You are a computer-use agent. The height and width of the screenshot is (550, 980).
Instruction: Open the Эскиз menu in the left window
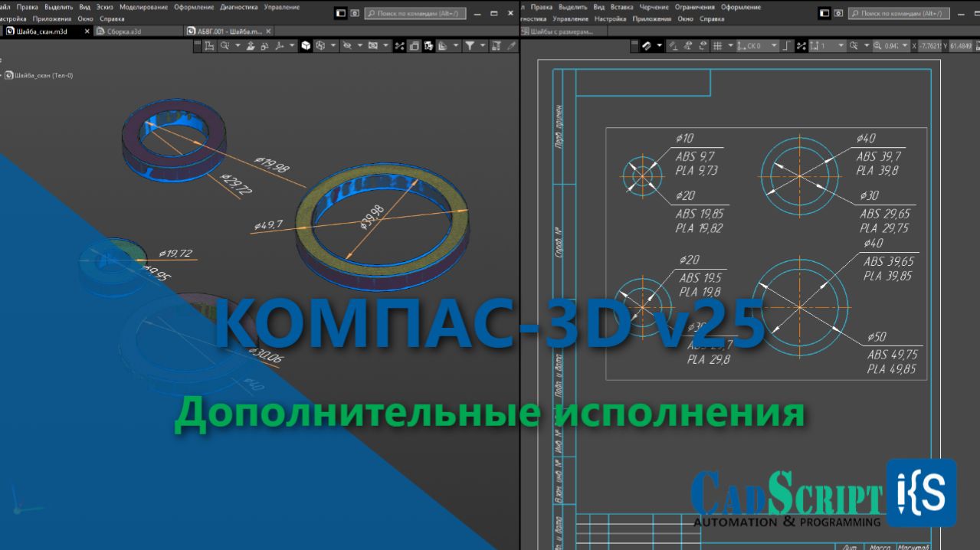click(x=104, y=7)
